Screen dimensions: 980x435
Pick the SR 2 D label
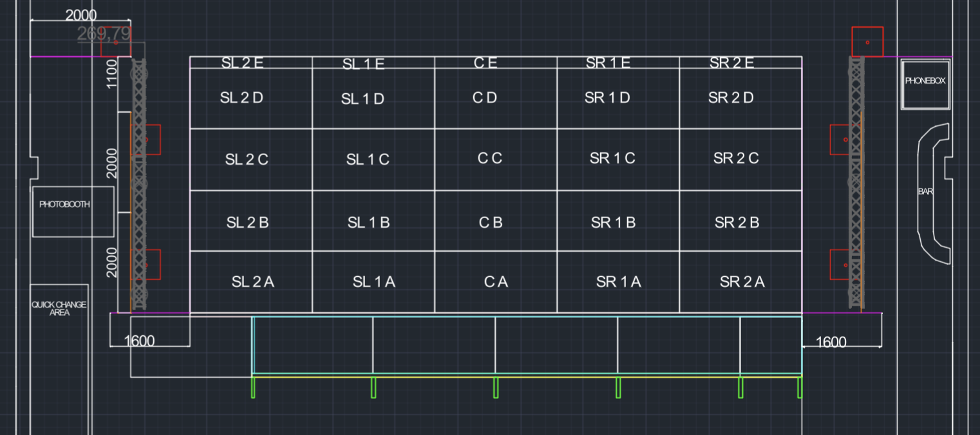pos(731,98)
